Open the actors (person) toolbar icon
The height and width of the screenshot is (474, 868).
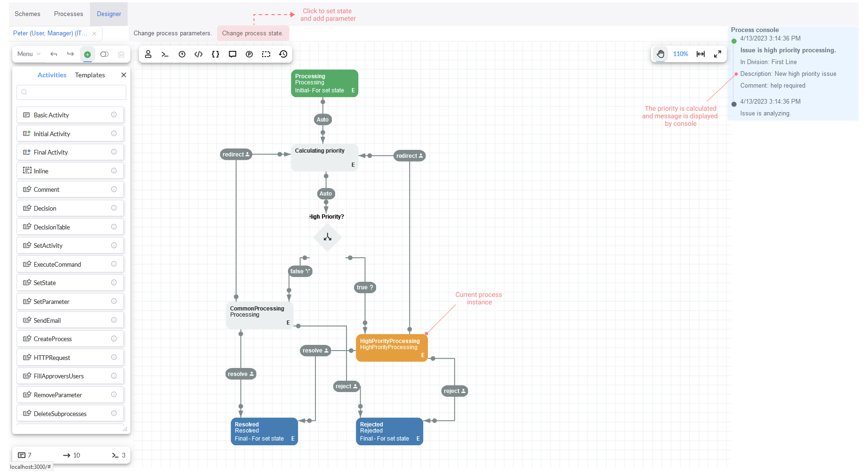click(x=148, y=54)
